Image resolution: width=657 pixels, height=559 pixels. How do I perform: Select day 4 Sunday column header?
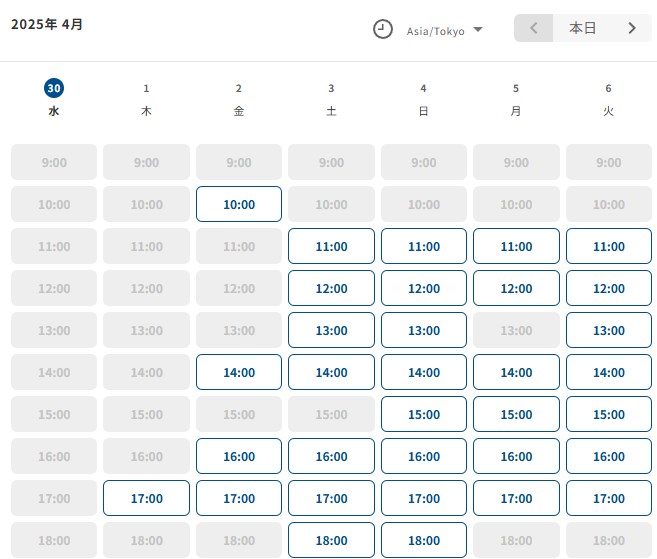[x=424, y=99]
